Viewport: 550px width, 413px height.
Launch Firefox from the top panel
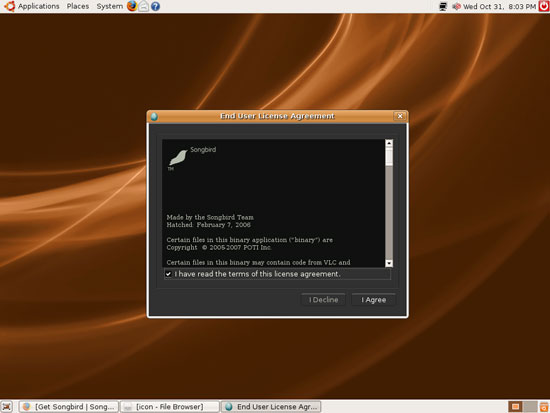pyautogui.click(x=132, y=6)
